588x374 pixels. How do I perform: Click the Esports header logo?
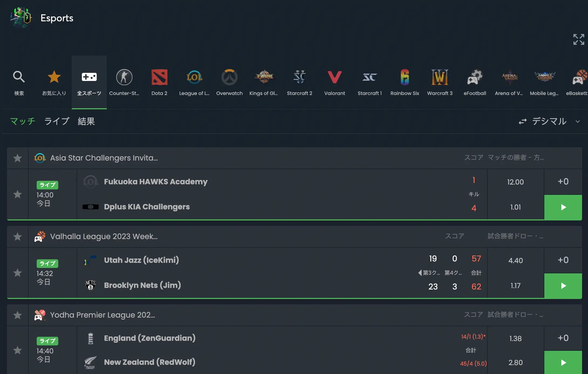21,18
